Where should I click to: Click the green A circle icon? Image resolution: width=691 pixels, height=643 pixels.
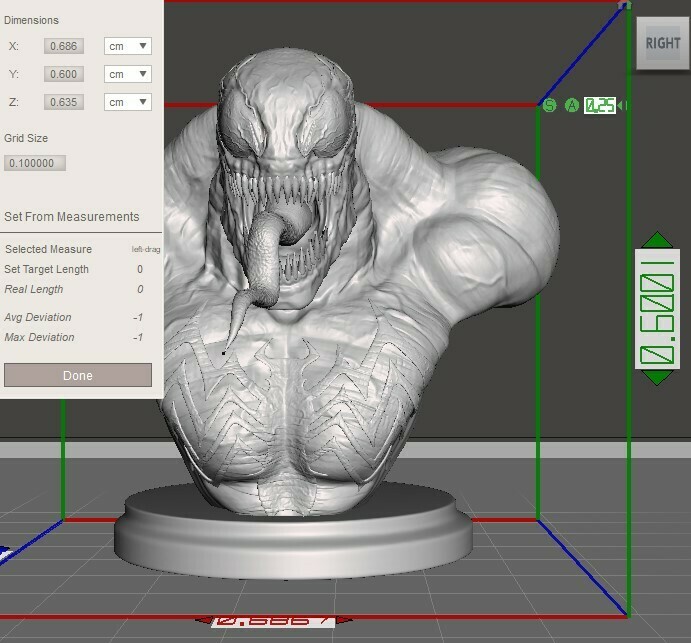pos(572,105)
